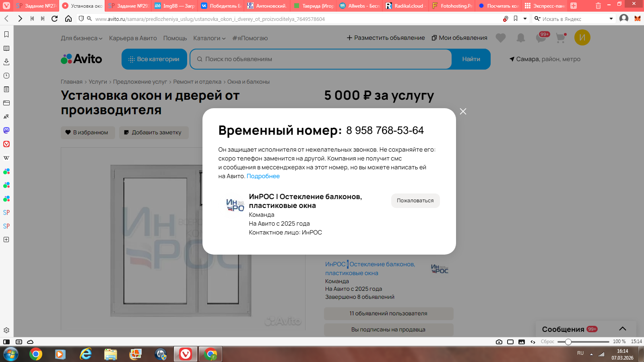Screen dimensions: 644x362
Task: Choose location "Самара, район, метро"
Action: 545,59
